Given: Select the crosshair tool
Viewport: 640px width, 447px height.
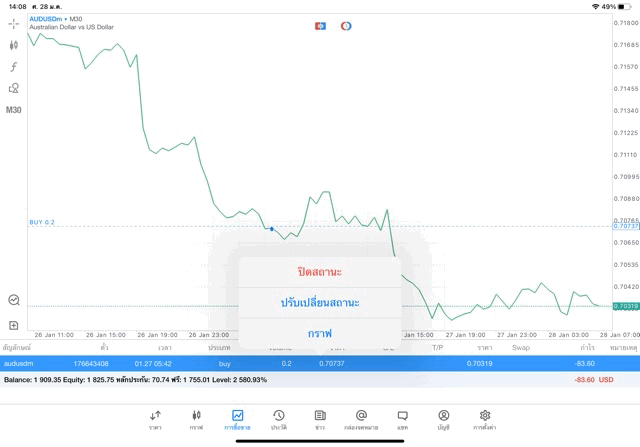Looking at the screenshot, I should (13, 23).
